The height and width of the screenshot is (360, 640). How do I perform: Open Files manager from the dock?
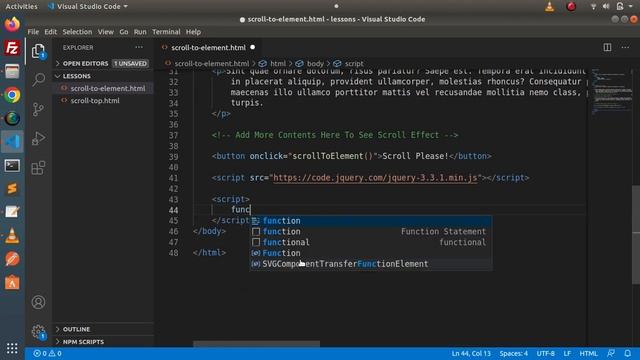[12, 72]
